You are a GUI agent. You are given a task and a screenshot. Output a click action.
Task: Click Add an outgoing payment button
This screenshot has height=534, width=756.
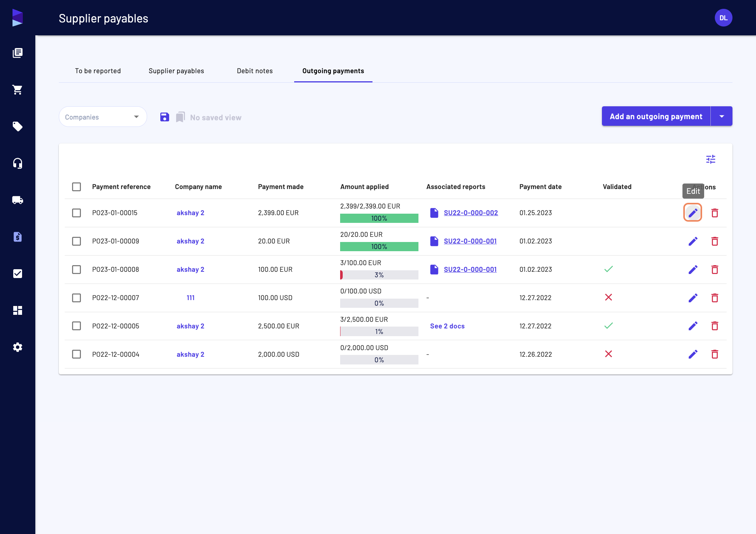tap(656, 116)
